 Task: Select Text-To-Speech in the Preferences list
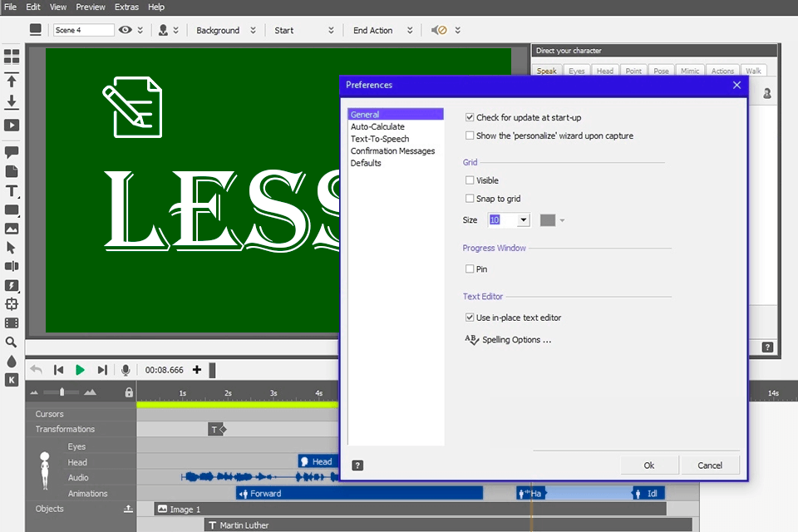tap(381, 138)
